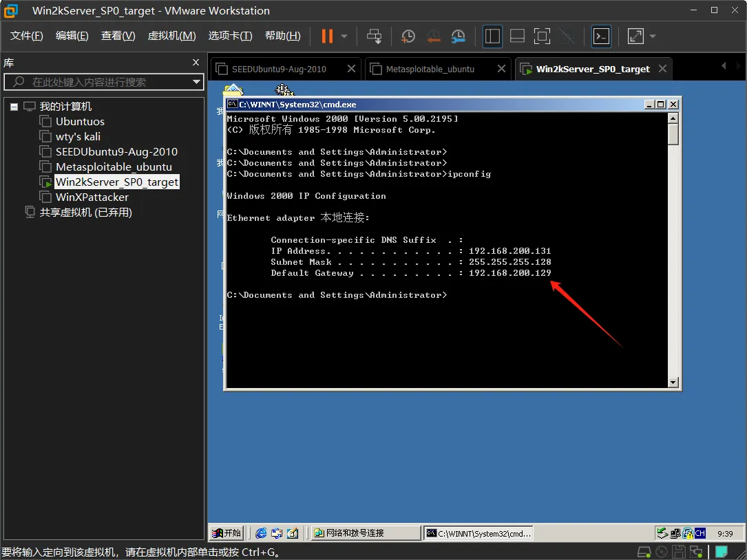Close the Metasploitable_ubuntu tab

click(501, 69)
